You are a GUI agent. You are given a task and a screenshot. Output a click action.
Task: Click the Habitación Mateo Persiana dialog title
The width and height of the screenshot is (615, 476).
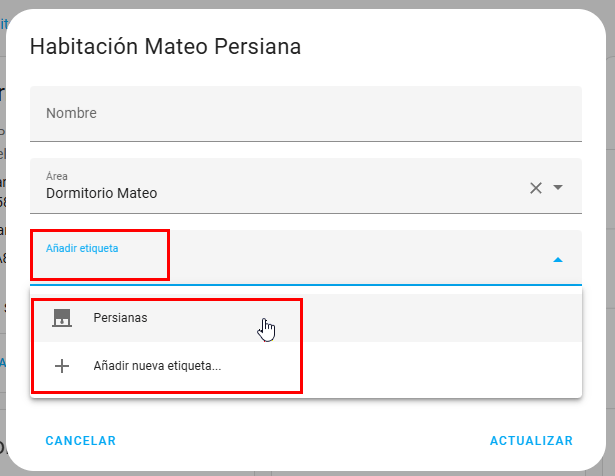(166, 46)
